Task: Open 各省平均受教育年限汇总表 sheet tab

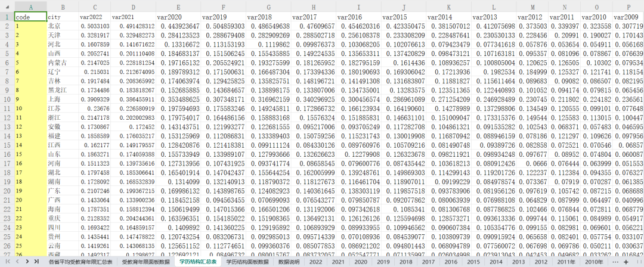Action: click(80, 262)
